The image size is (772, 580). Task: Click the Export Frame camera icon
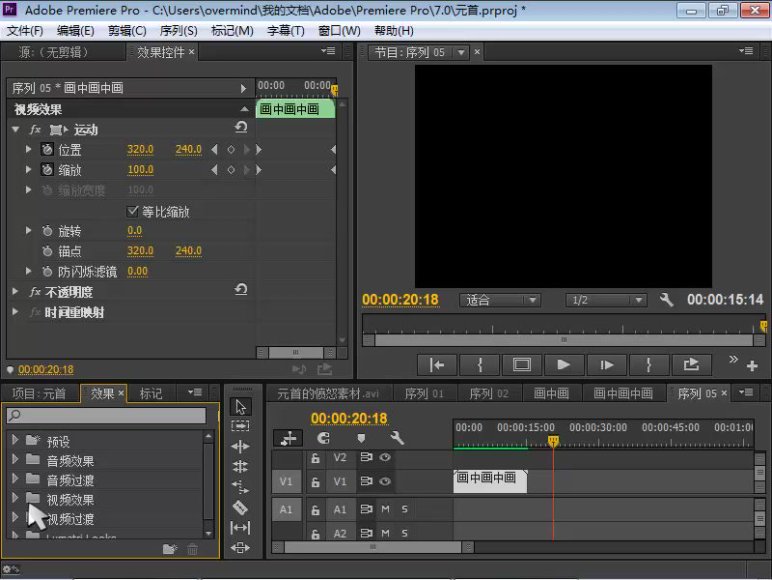(x=691, y=365)
